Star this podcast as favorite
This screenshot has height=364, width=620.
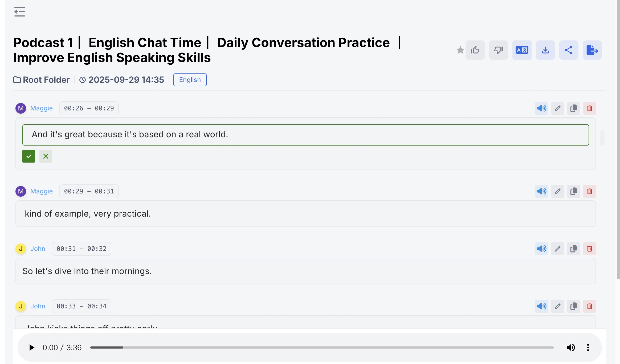coord(460,50)
